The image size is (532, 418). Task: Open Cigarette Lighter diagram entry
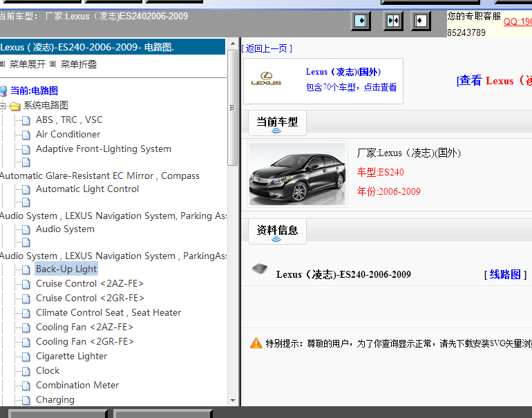pyautogui.click(x=72, y=357)
